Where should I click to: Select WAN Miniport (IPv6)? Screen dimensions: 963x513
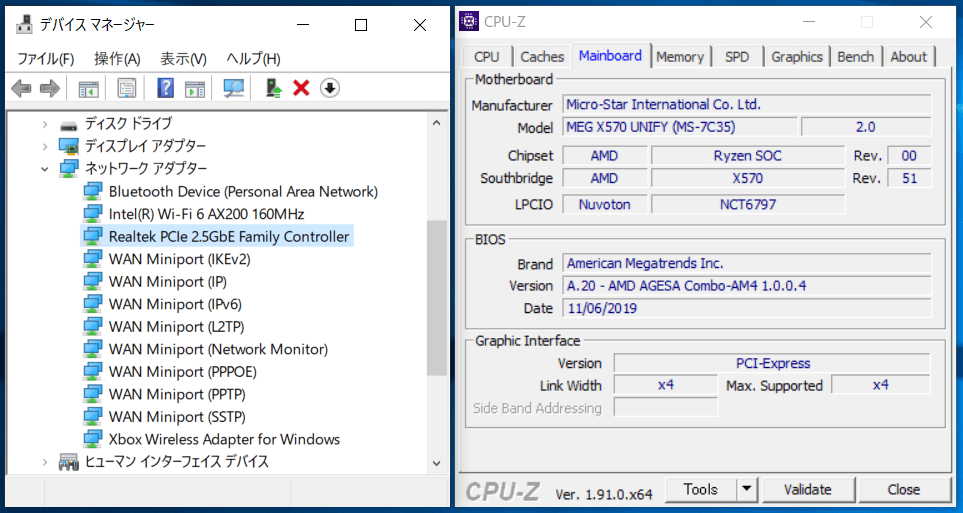pos(175,304)
